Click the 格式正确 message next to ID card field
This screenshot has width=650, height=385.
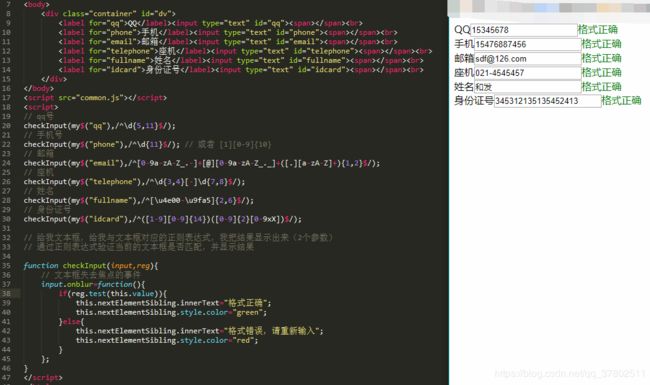coord(621,100)
